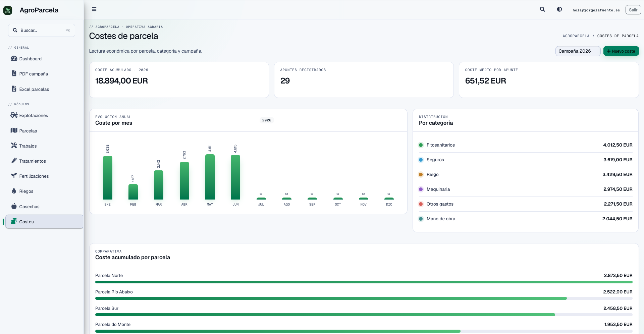The width and height of the screenshot is (644, 334).
Task: Click the Dashboard gauge icon
Action: tap(14, 58)
